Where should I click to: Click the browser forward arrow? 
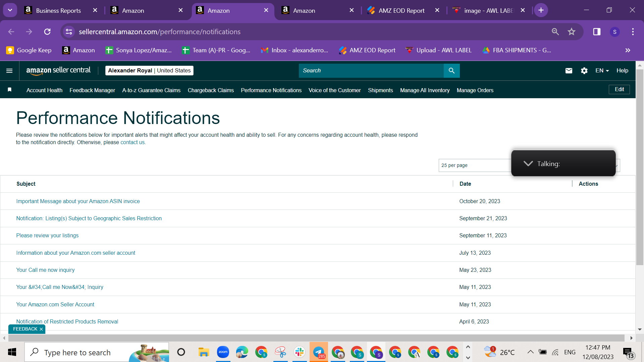[x=29, y=32]
